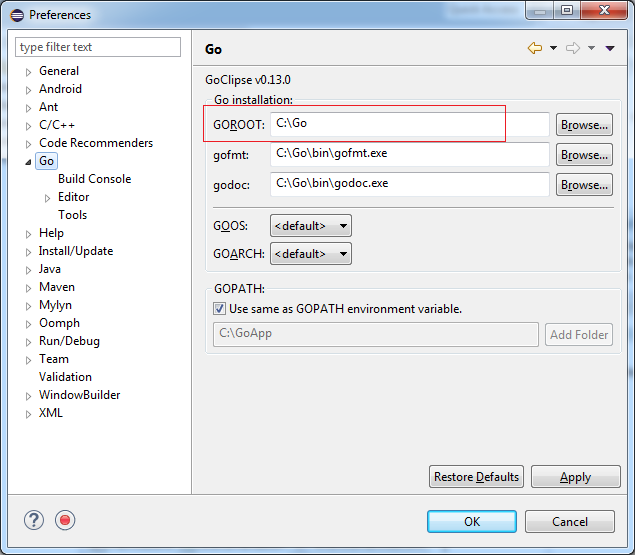Select Build Console under Go
Screen dimensions: 635x555
coord(94,179)
